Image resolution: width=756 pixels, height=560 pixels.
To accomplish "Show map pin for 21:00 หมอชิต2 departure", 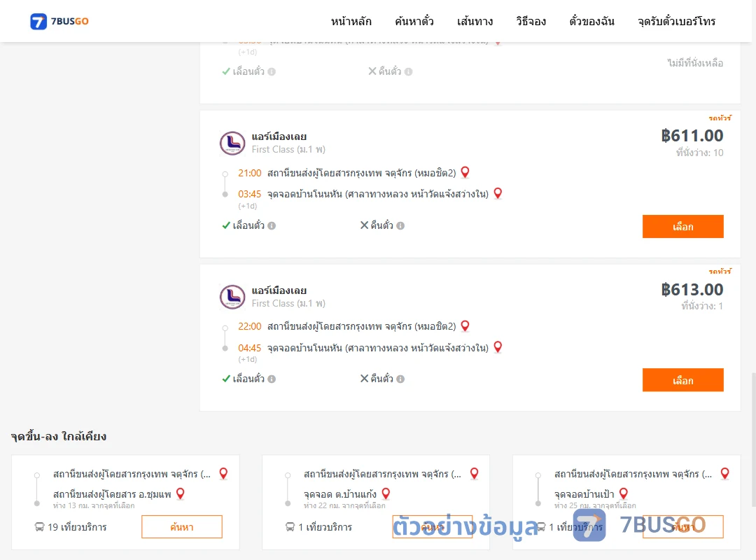I will coord(465,172).
